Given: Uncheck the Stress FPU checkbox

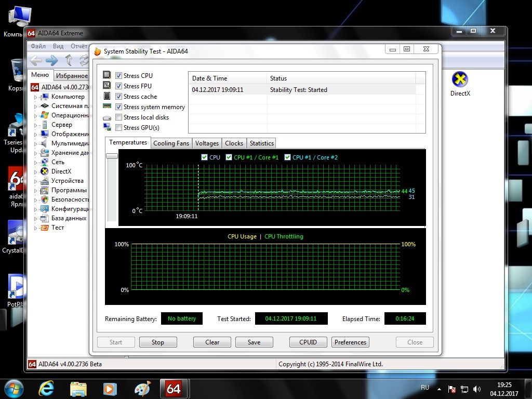Looking at the screenshot, I should click(119, 86).
